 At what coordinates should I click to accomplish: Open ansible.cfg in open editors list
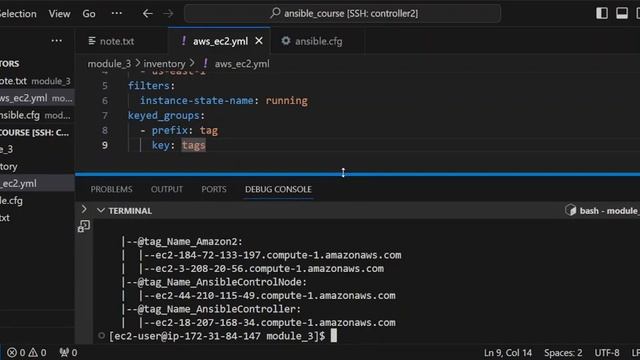pyautogui.click(x=37, y=115)
